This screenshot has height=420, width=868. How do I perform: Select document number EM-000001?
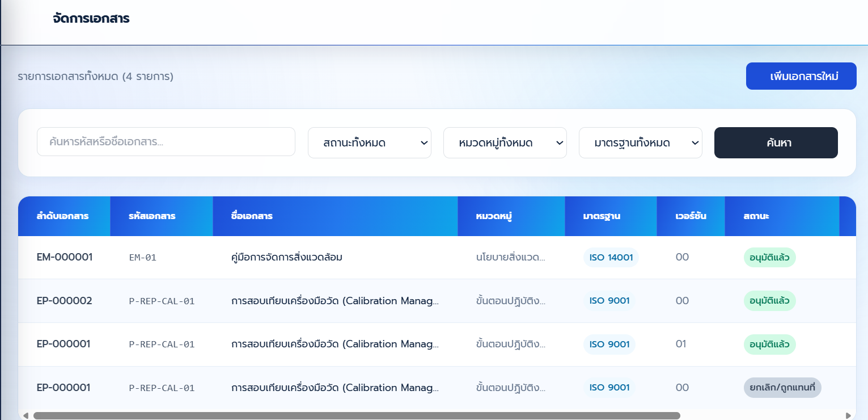point(65,257)
